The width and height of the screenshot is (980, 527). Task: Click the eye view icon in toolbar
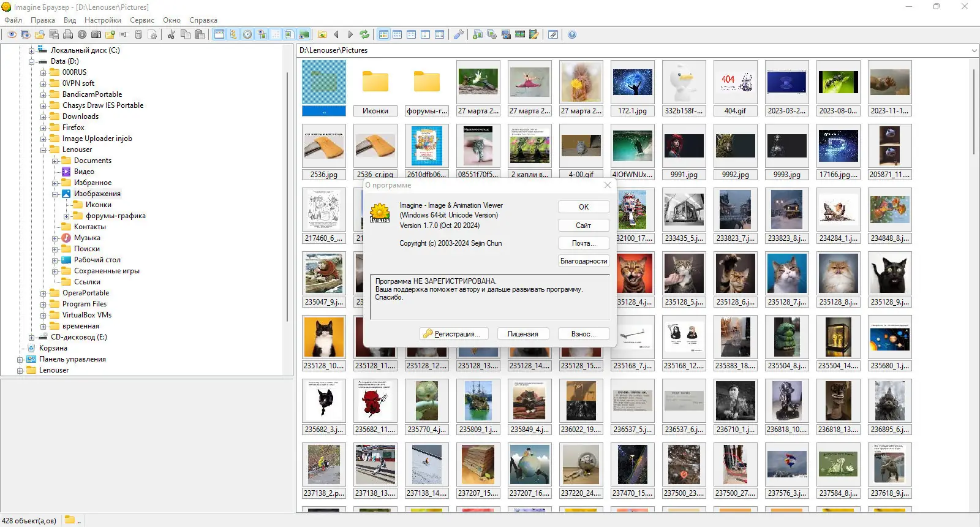click(x=12, y=35)
